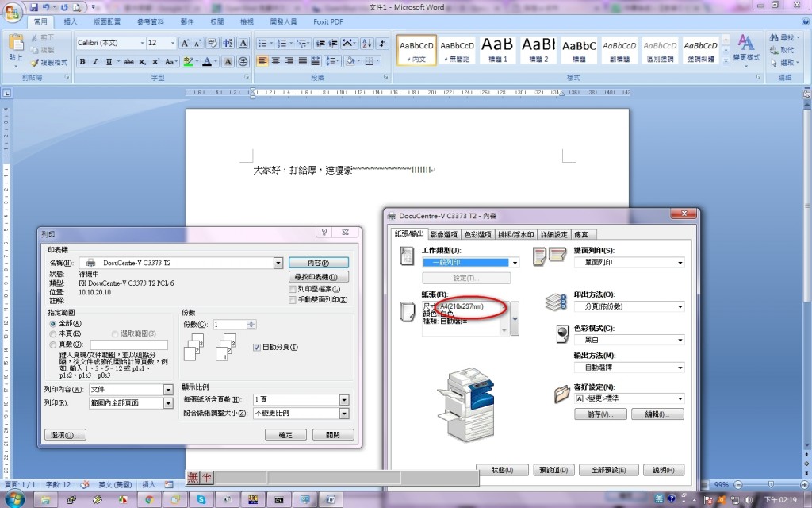The width and height of the screenshot is (812, 508).
Task: Open the Foxit PDF ribbon tab
Action: tap(327, 21)
